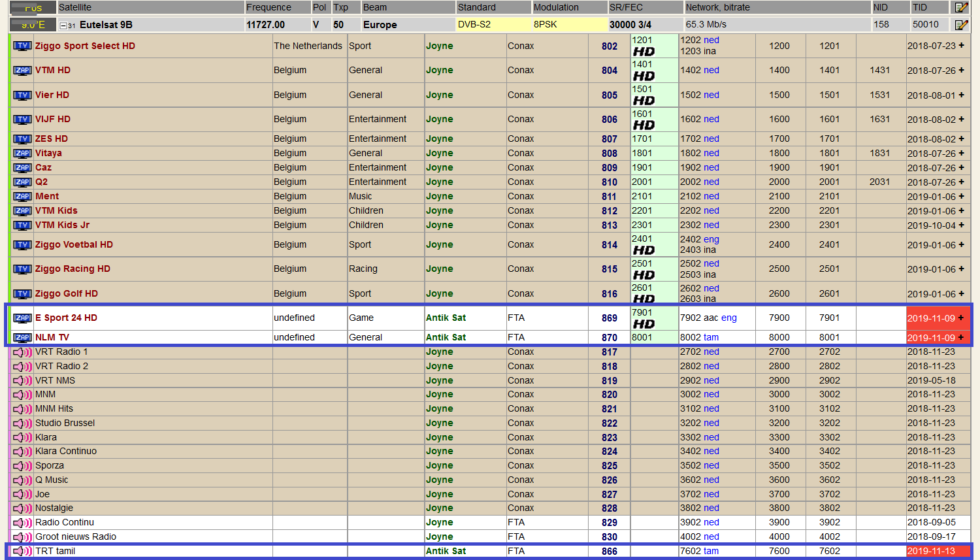
Task: Collapse the Eutelsat 9B transponder entry
Action: coord(63,25)
